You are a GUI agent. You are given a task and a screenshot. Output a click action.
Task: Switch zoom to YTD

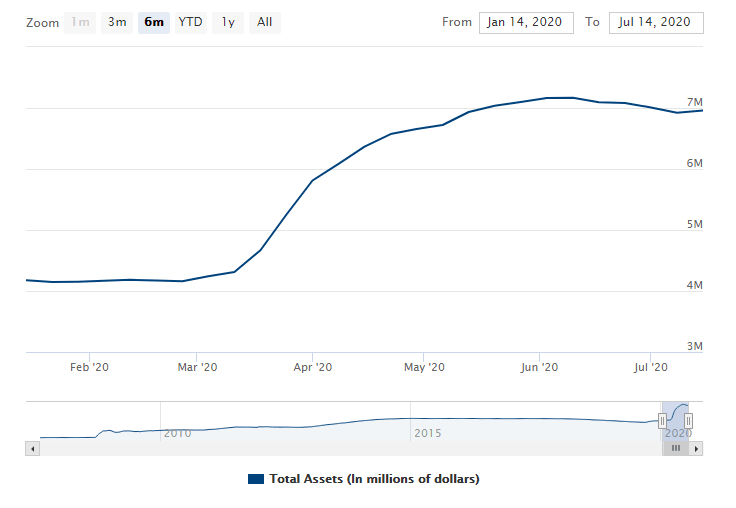(190, 22)
